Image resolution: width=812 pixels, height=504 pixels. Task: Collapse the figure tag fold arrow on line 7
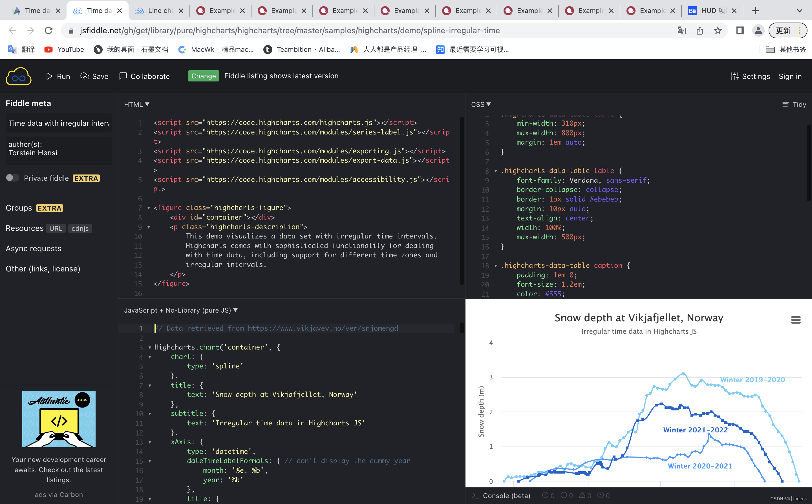click(x=149, y=208)
